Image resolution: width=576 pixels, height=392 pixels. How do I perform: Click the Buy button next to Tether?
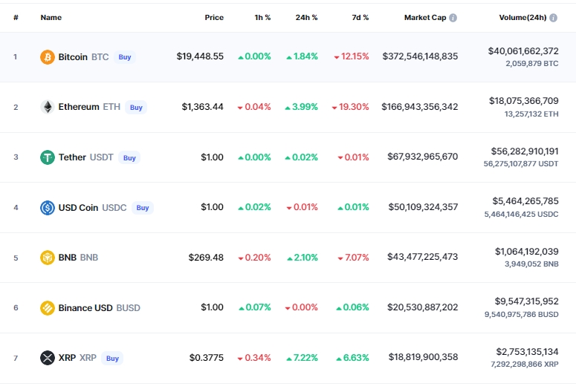point(129,158)
